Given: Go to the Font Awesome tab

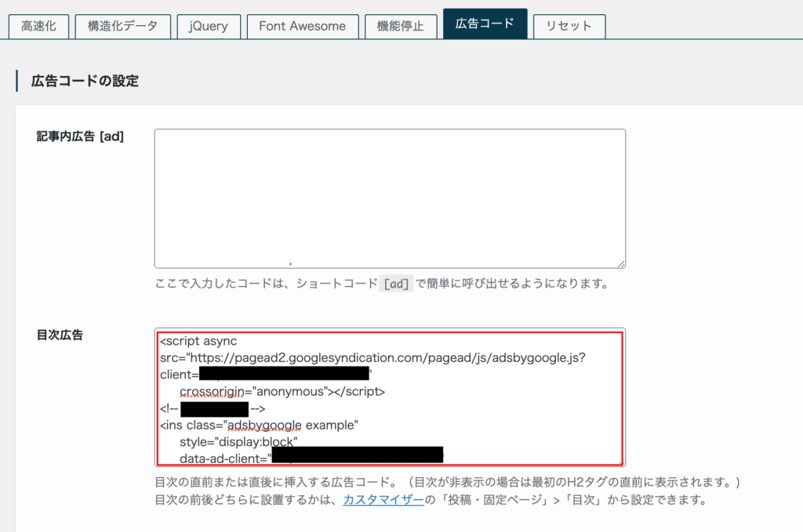Looking at the screenshot, I should click(302, 26).
